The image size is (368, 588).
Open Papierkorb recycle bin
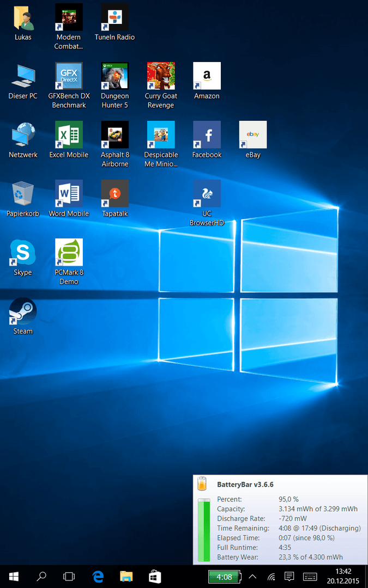coord(23,199)
